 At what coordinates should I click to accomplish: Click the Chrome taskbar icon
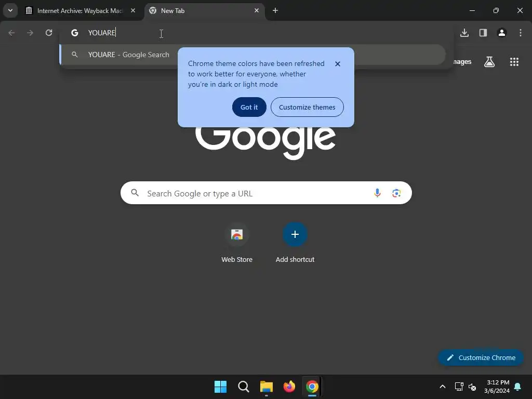(x=312, y=387)
